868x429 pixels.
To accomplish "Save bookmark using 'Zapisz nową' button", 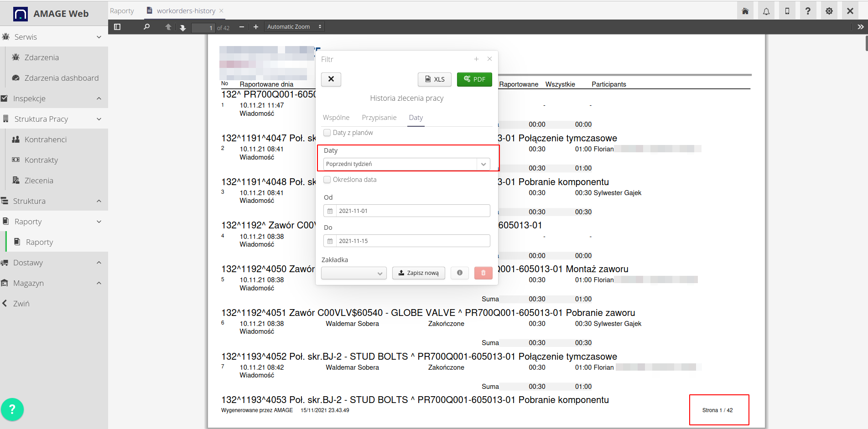I will [x=418, y=273].
